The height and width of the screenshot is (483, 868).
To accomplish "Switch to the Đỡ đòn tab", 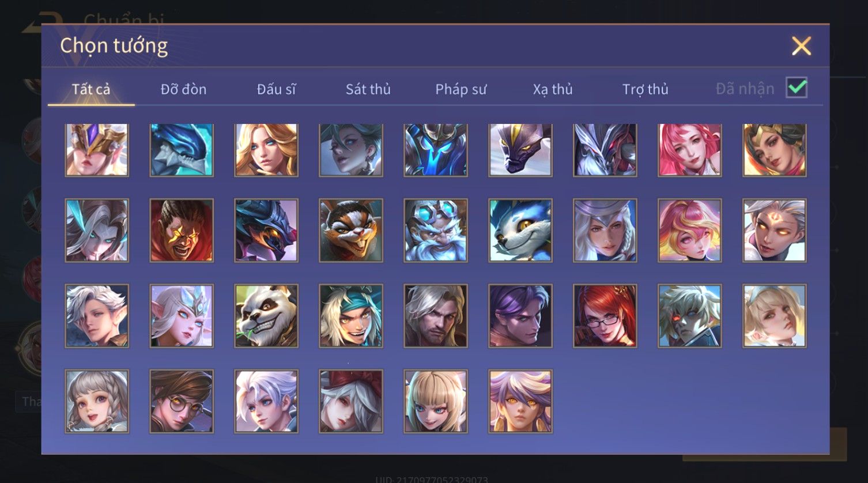I will (183, 89).
